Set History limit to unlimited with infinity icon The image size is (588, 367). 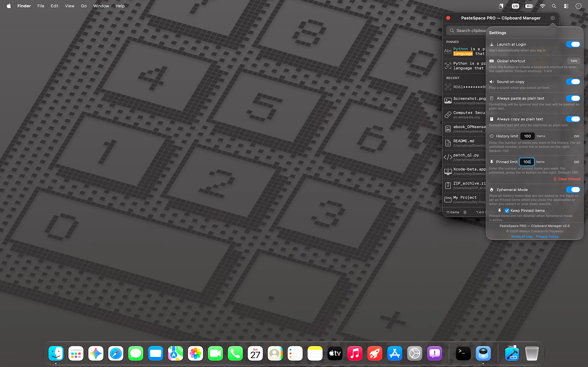[576, 136]
